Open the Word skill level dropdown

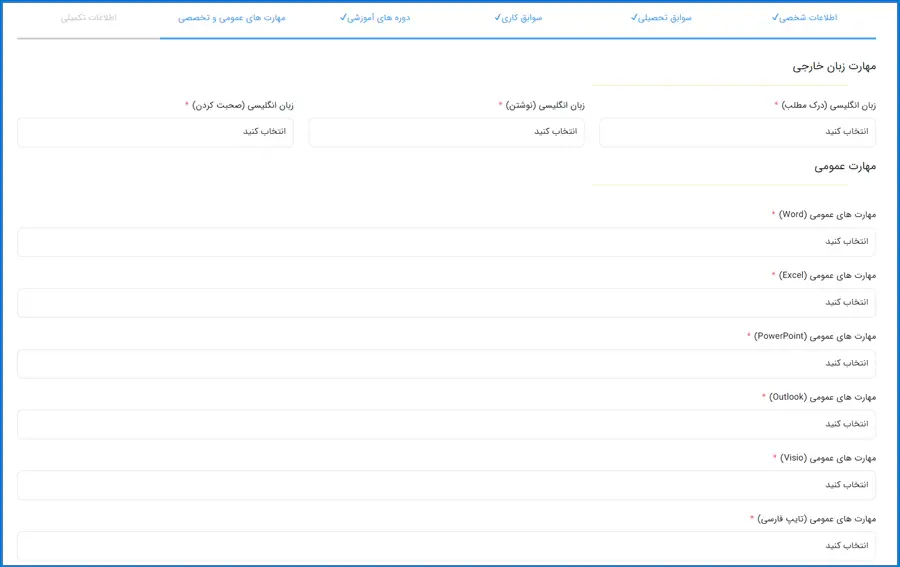pyautogui.click(x=446, y=242)
